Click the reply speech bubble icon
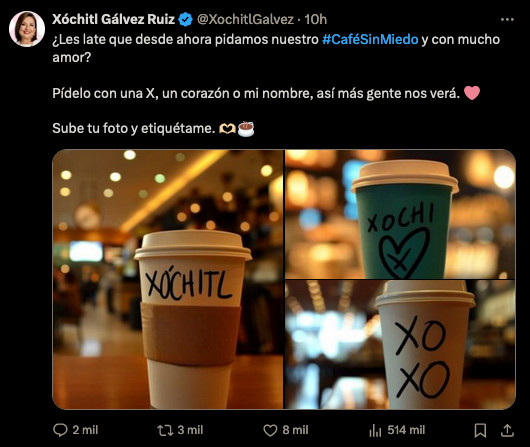This screenshot has height=447, width=530. 60,430
